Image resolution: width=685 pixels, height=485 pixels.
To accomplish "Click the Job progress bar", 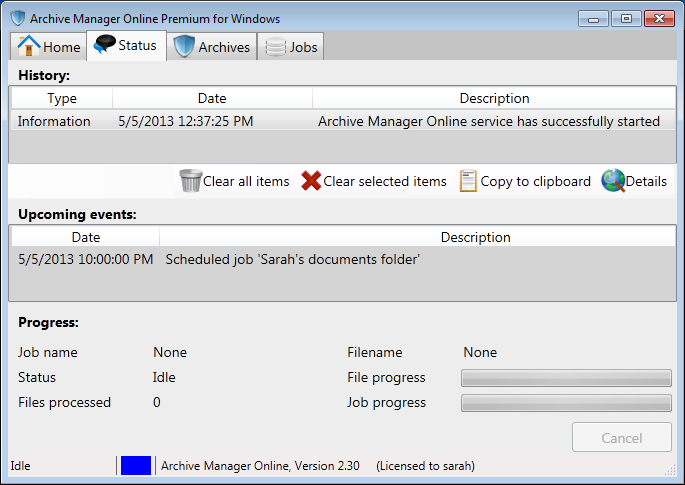I will coord(566,403).
